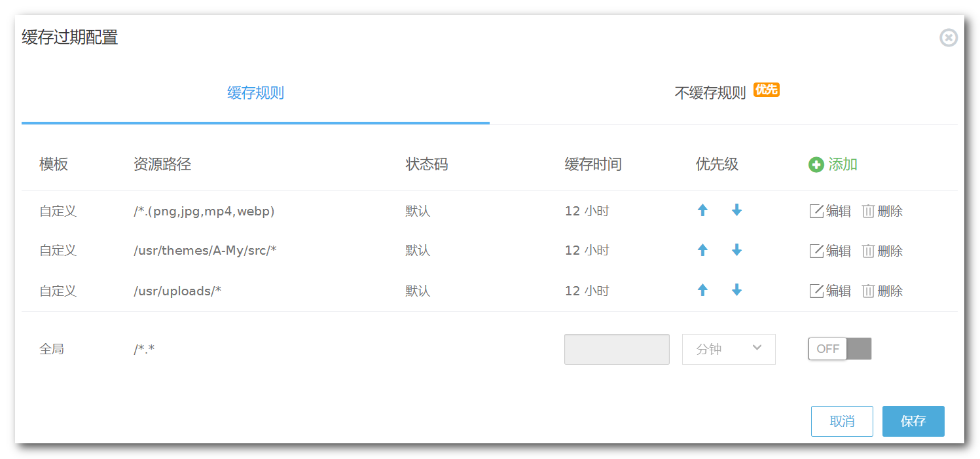
Task: Open the 分钟 time unit dropdown
Action: (729, 349)
